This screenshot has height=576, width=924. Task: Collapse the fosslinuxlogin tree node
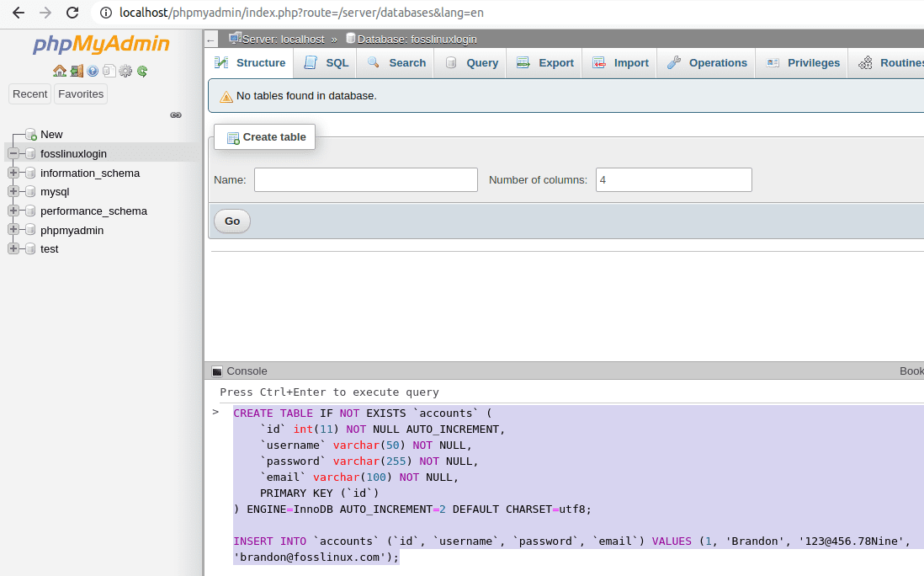coord(13,154)
